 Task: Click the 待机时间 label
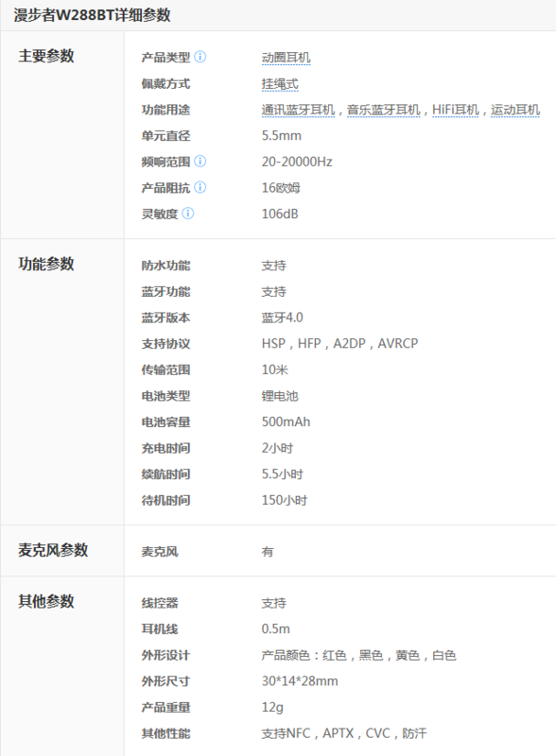pyautogui.click(x=165, y=500)
